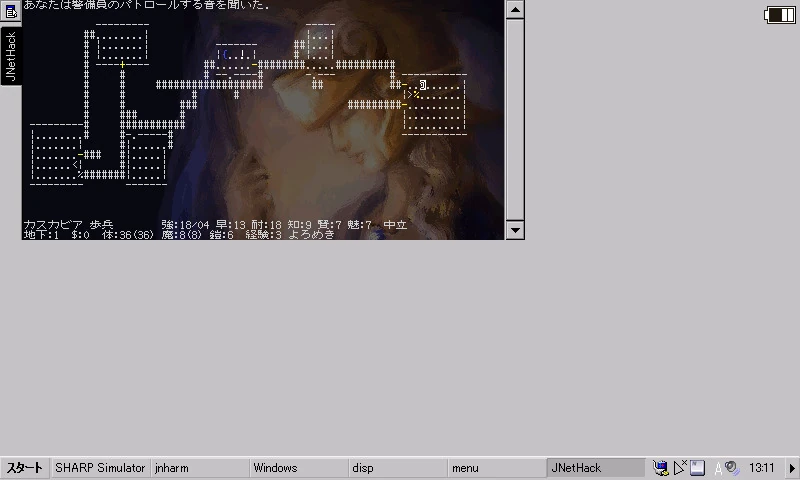Click the charisma stat 魅:7
Screen dimensions: 800x480
click(359, 224)
